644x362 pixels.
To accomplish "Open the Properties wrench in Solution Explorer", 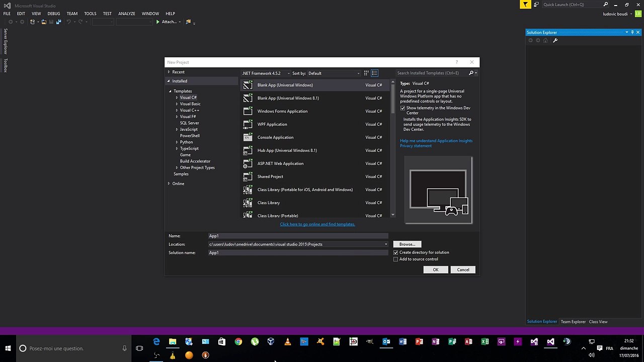I will (x=555, y=40).
